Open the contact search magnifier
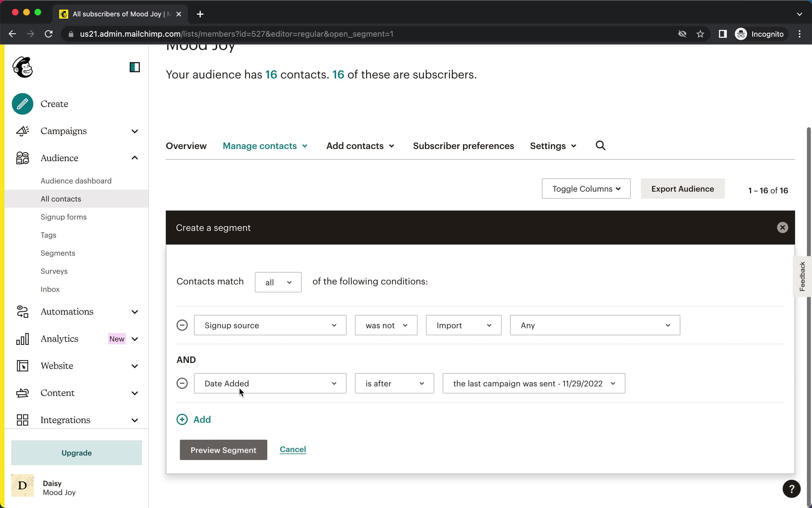Viewport: 812px width, 508px height. tap(601, 145)
